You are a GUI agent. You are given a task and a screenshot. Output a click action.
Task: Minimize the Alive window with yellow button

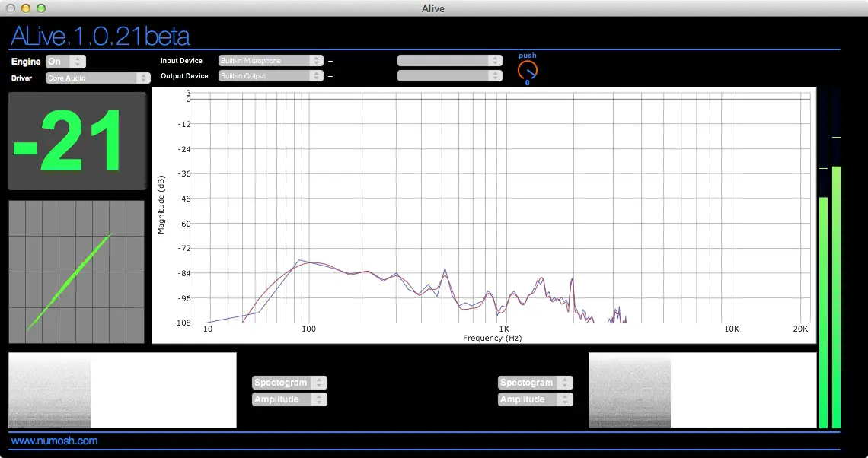25,8
